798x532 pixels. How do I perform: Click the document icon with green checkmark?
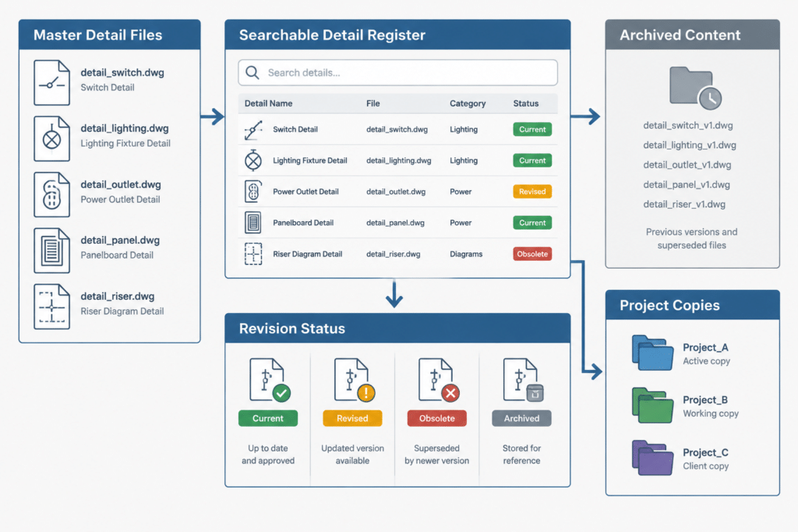coord(269,380)
